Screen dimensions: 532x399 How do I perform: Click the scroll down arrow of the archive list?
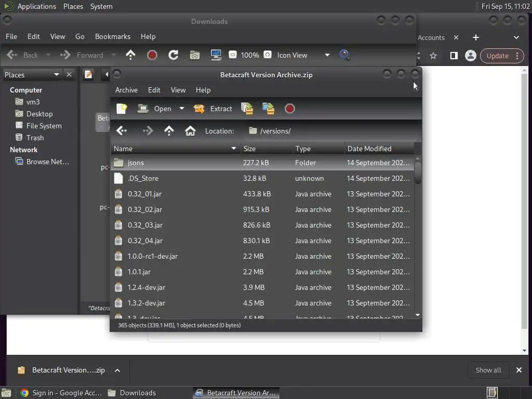418,315
